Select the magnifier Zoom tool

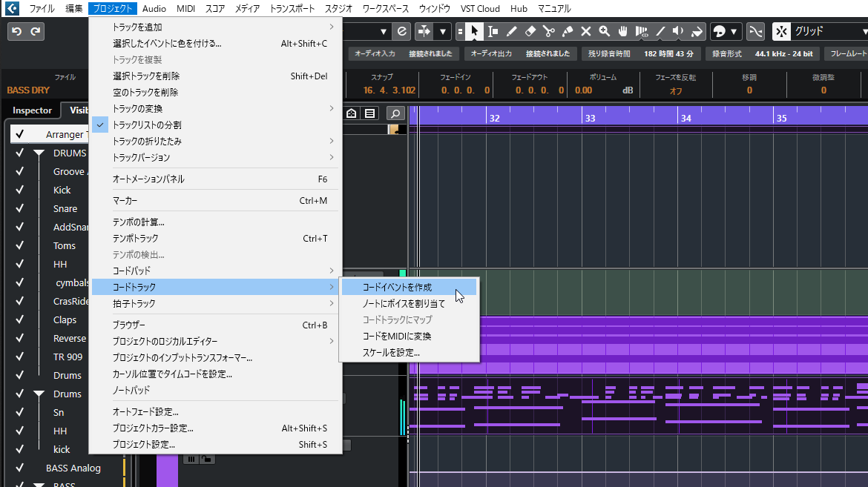[x=604, y=31]
